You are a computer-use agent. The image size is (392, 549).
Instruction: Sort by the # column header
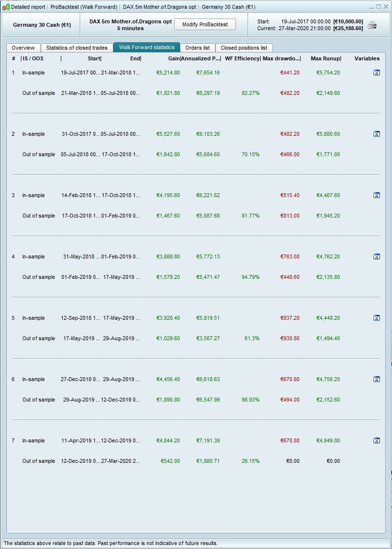pyautogui.click(x=14, y=58)
